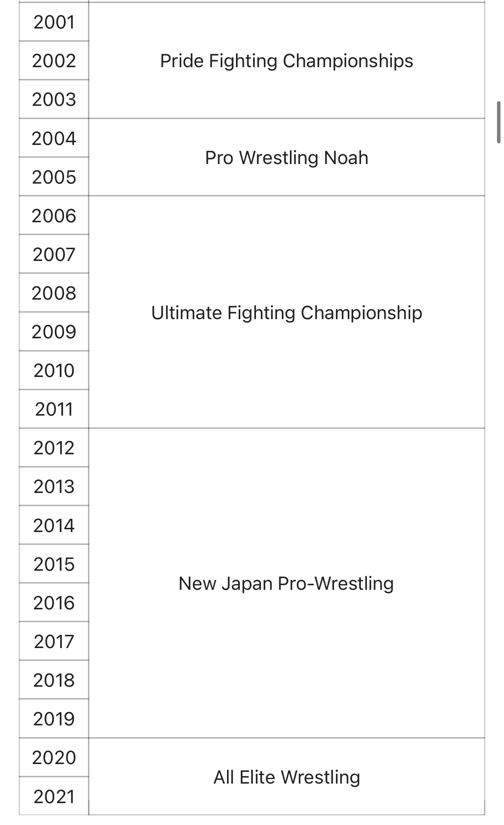The image size is (504, 825).
Task: Select Ultimate Fighting Championship text
Action: (x=286, y=313)
